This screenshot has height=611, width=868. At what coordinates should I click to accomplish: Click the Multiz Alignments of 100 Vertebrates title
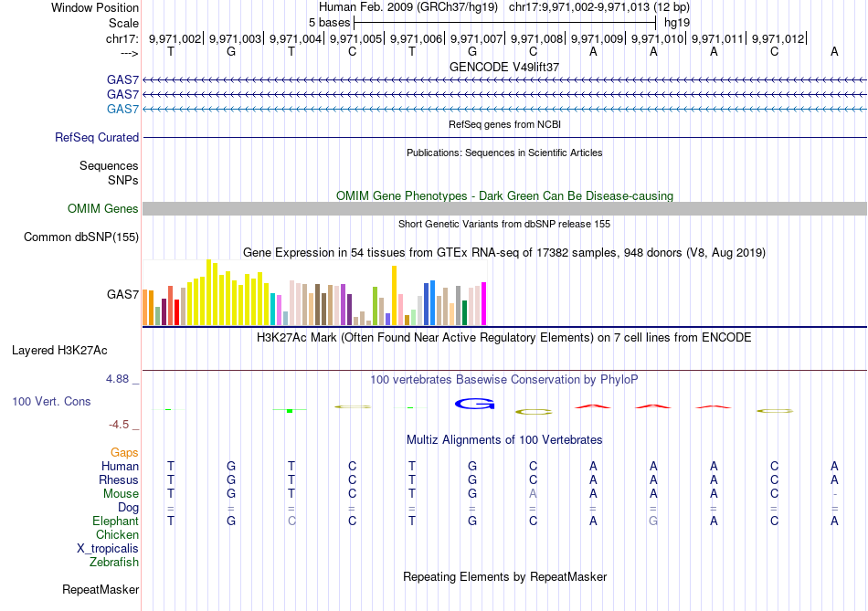pos(504,440)
